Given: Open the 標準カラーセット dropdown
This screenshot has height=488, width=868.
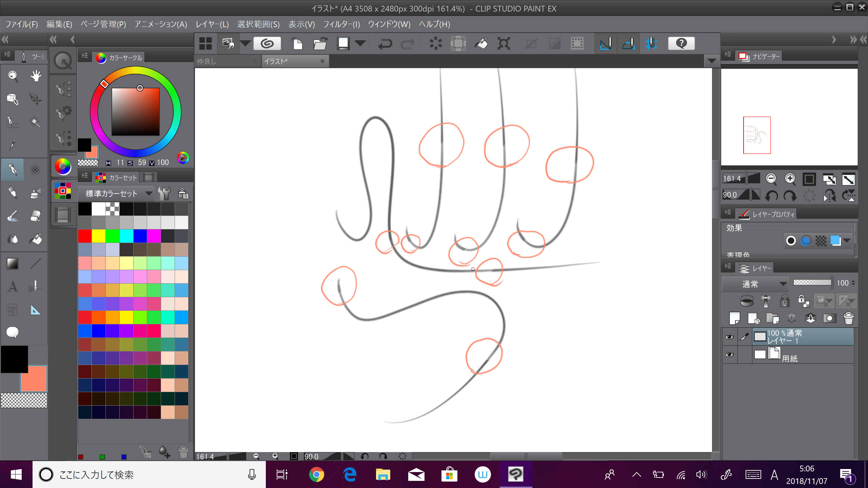Looking at the screenshot, I should click(x=115, y=194).
